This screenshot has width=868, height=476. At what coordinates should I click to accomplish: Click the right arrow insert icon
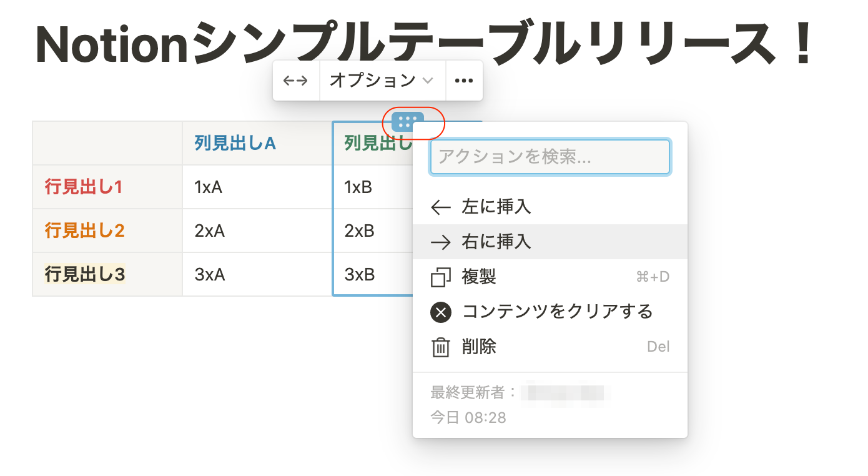[x=441, y=242]
